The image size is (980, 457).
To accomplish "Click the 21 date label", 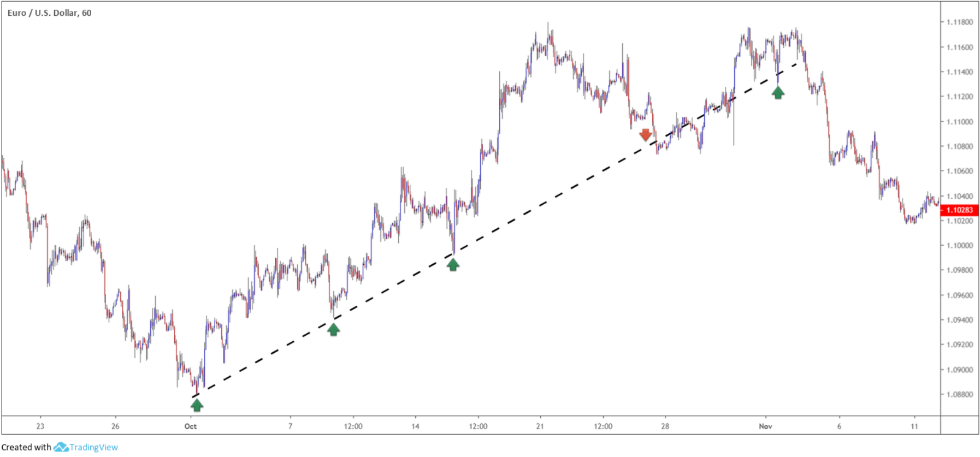I will tap(540, 426).
